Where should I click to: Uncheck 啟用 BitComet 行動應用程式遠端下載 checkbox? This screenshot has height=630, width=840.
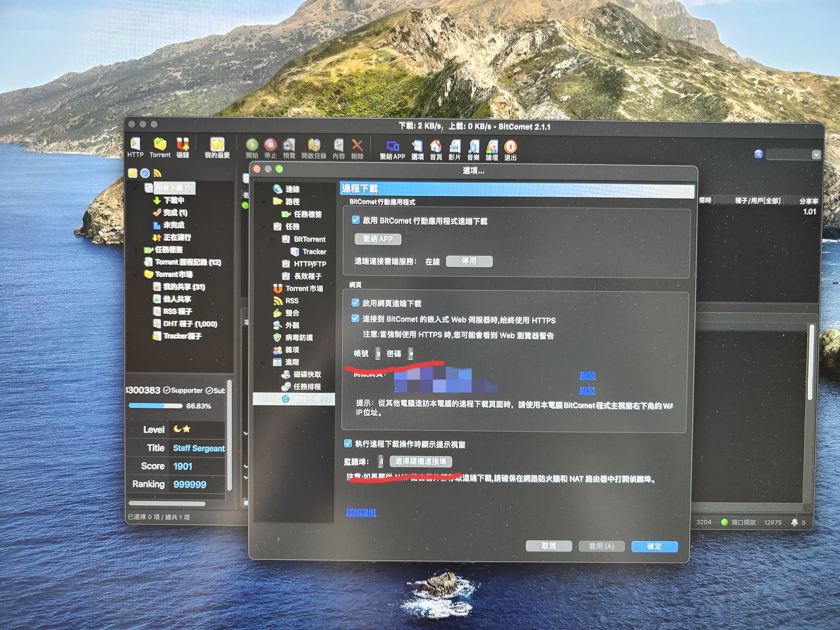[356, 220]
